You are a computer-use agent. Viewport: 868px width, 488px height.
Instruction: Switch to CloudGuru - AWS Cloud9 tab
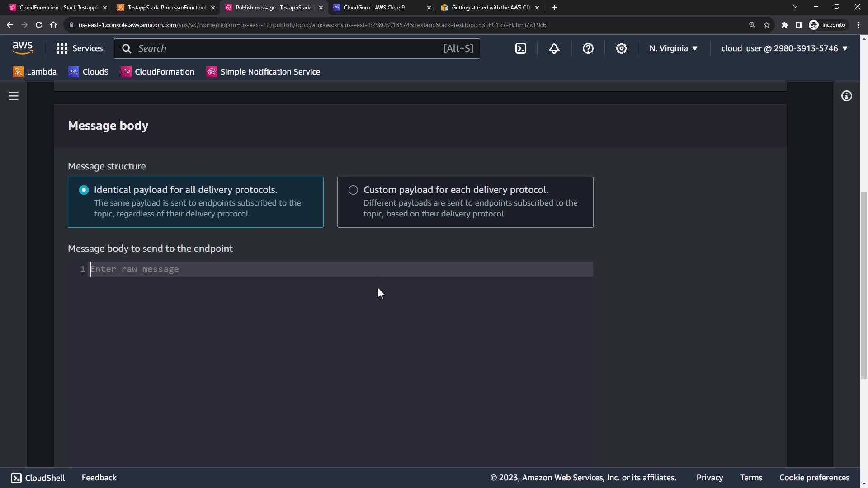coord(374,8)
